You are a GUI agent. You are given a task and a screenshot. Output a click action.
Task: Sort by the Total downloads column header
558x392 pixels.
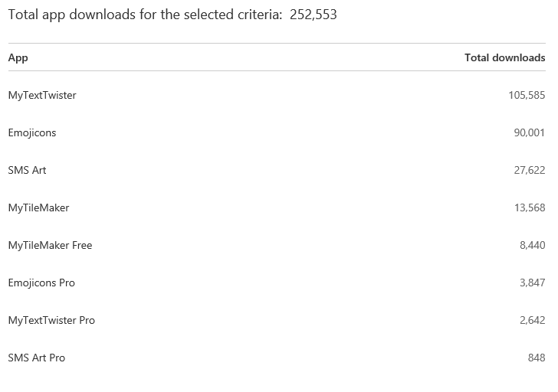tap(504, 57)
